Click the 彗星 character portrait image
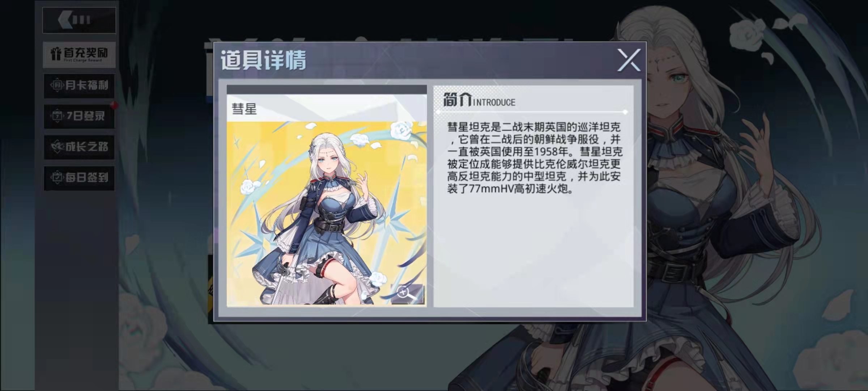This screenshot has width=868, height=391. [327, 213]
